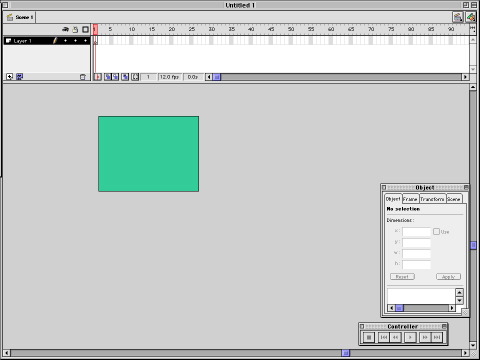Click the Reset button
This screenshot has height=360, width=480.
tap(402, 277)
